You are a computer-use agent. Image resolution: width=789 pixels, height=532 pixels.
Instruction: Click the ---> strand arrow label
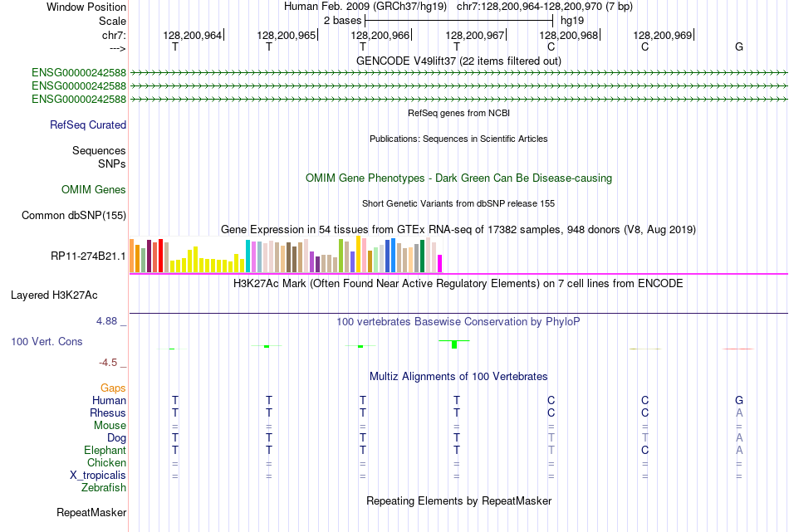pyautogui.click(x=117, y=48)
